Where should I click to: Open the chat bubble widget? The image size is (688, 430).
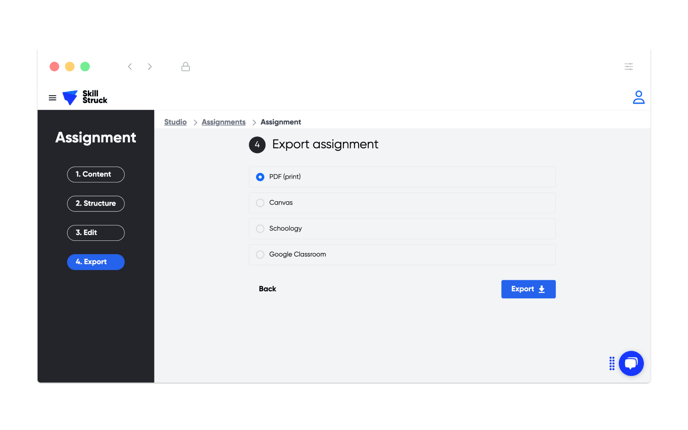point(631,363)
